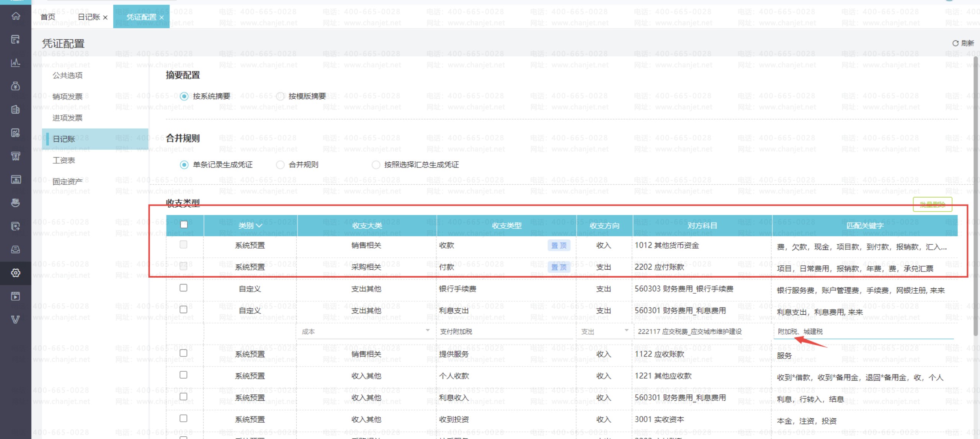
Task: Open the 成本 category dropdown in edit row
Action: click(x=427, y=331)
